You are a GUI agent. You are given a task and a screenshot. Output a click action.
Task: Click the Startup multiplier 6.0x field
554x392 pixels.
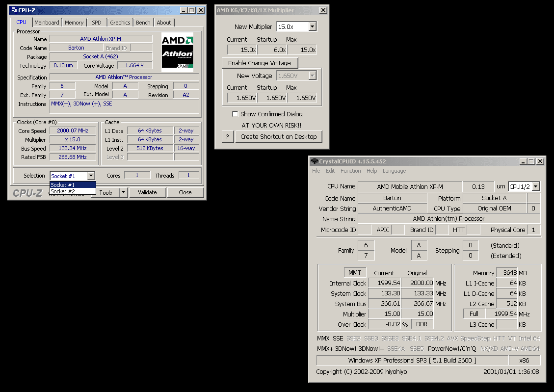[x=272, y=50]
